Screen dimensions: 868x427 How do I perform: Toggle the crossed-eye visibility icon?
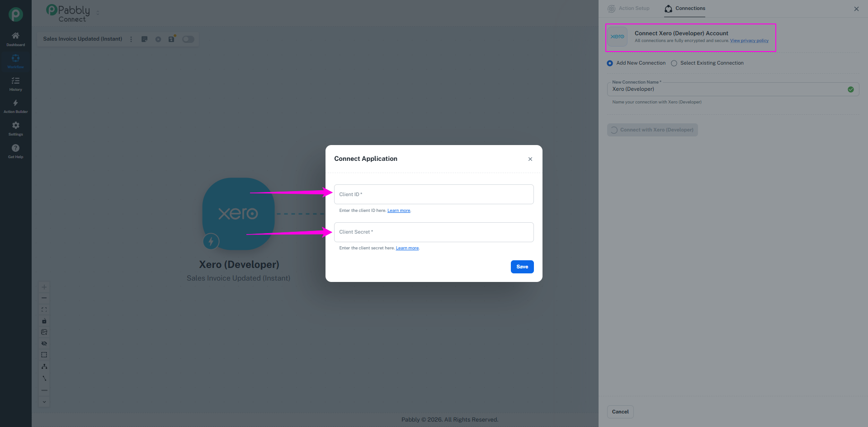[44, 343]
